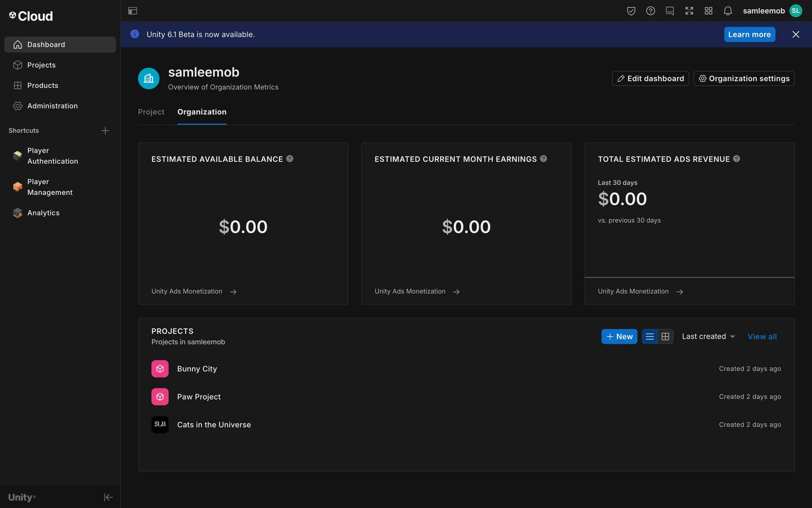
Task: Click the shield icon in top bar
Action: click(x=631, y=11)
